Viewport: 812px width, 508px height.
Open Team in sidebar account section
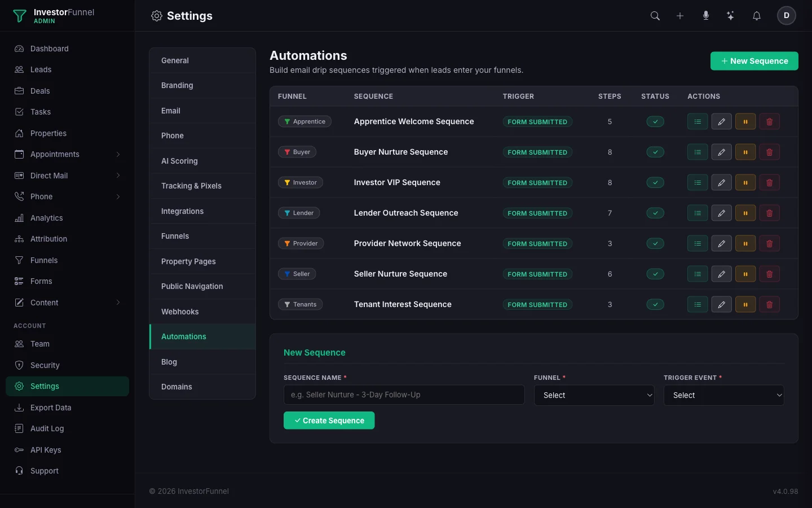67,344
